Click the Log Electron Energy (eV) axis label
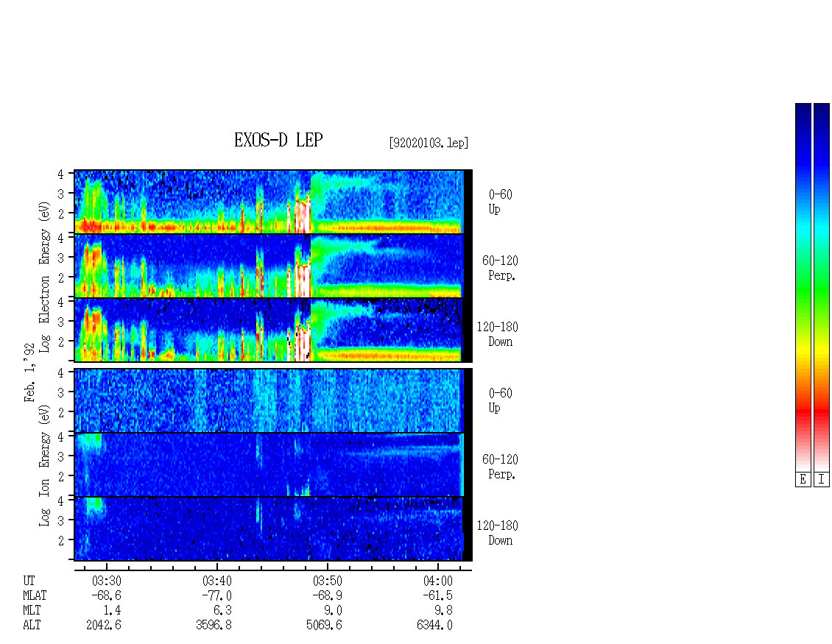The image size is (832, 644). pos(45,277)
